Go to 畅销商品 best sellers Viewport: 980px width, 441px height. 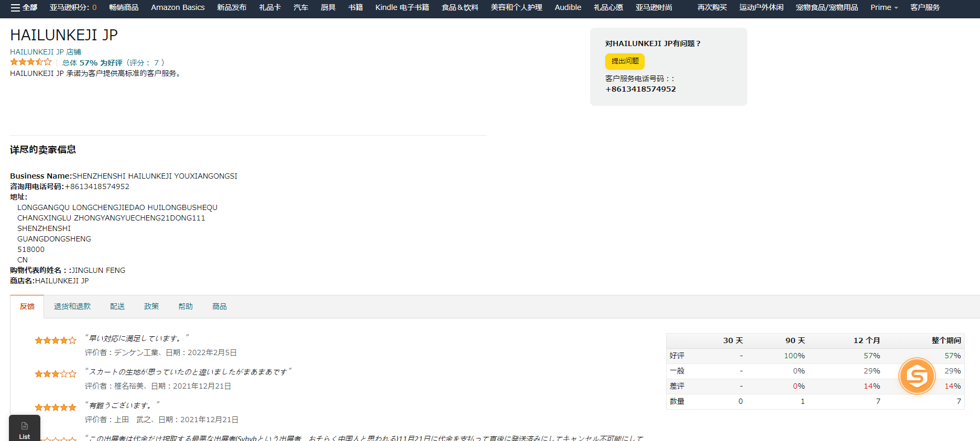click(124, 7)
